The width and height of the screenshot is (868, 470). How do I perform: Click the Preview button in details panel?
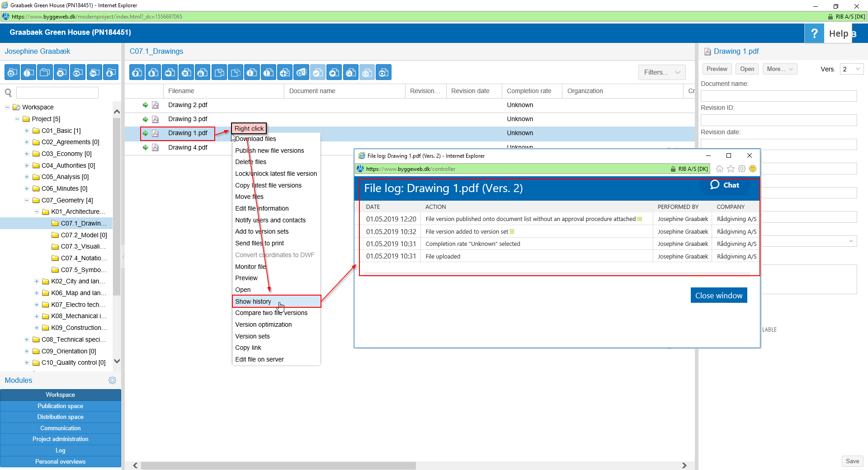point(717,69)
